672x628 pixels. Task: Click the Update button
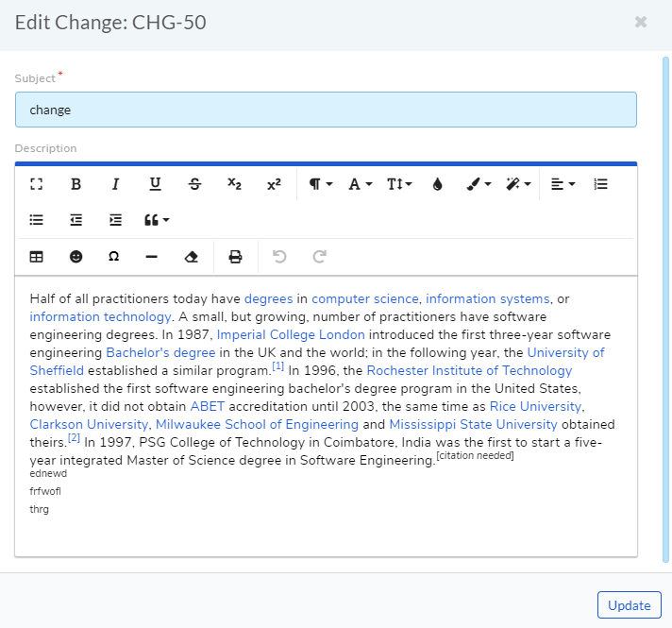coord(630,604)
